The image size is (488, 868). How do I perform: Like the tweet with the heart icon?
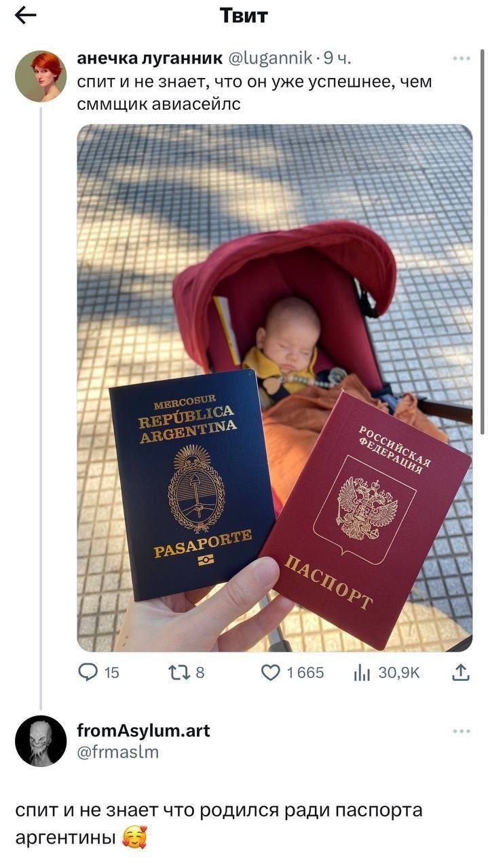coord(271,672)
